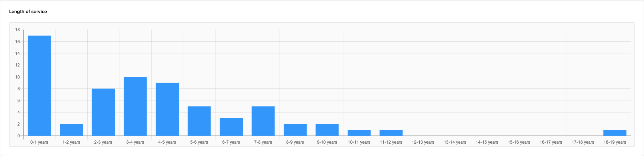This screenshot has width=644, height=156.
Task: Select the 2-3 years bar
Action: (x=103, y=112)
